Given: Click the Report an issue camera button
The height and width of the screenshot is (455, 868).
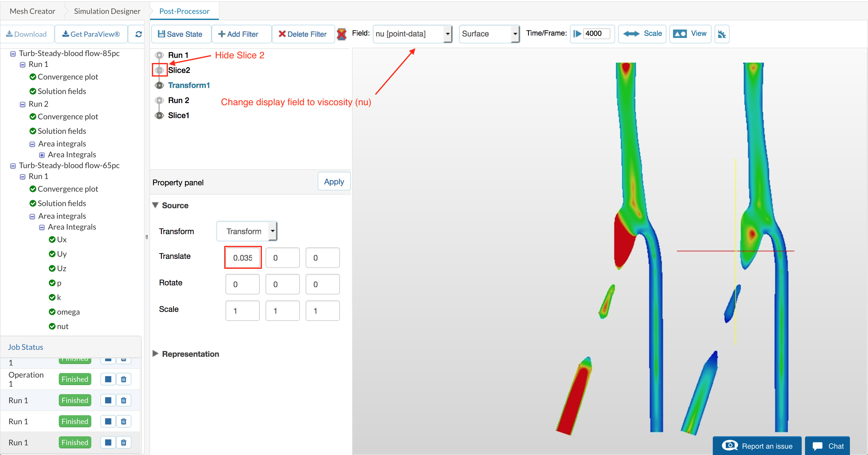Looking at the screenshot, I should [x=757, y=446].
